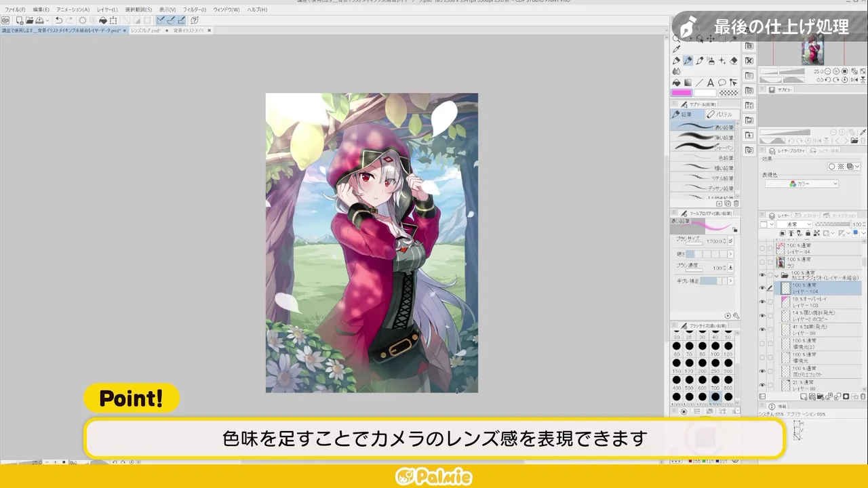Select the transparent checkered color swatch
Image resolution: width=868 pixels, height=488 pixels.
click(729, 93)
